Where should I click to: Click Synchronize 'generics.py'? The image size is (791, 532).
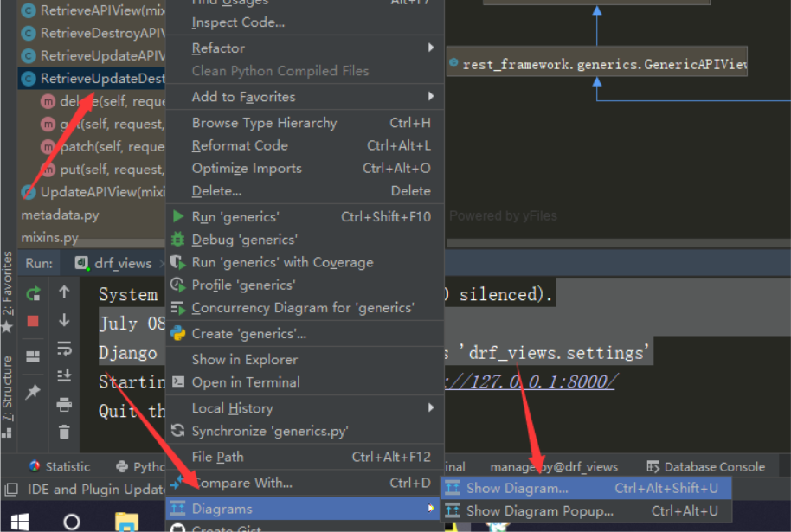(x=305, y=431)
